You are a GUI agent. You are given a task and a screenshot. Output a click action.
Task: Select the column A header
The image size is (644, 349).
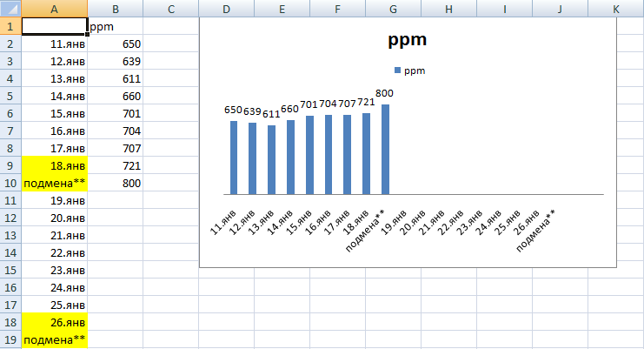click(x=55, y=9)
